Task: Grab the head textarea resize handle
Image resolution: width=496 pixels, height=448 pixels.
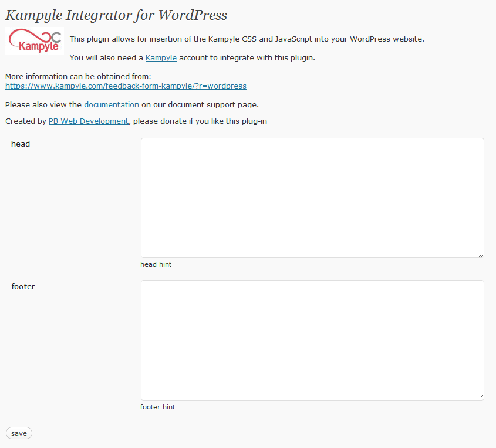Action: (481, 254)
